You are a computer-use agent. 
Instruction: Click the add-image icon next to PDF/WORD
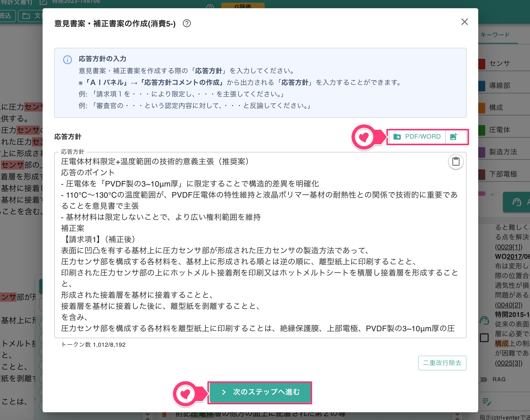(454, 137)
